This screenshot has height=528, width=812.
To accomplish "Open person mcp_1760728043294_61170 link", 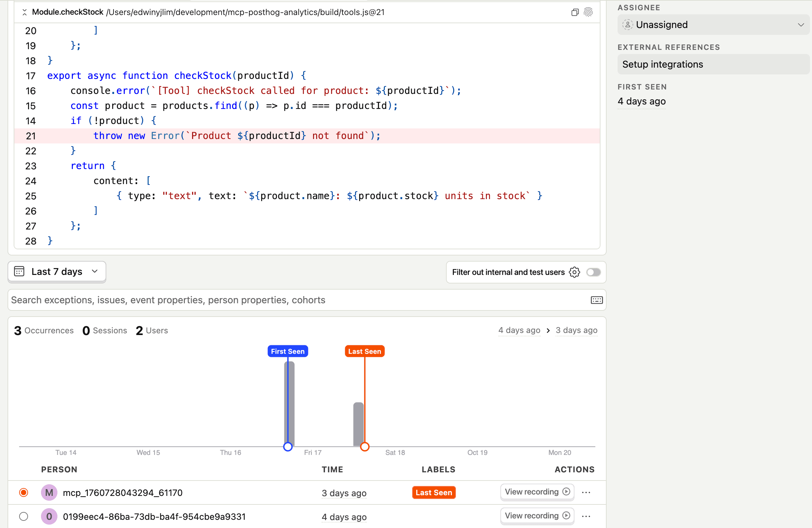I will pyautogui.click(x=123, y=492).
